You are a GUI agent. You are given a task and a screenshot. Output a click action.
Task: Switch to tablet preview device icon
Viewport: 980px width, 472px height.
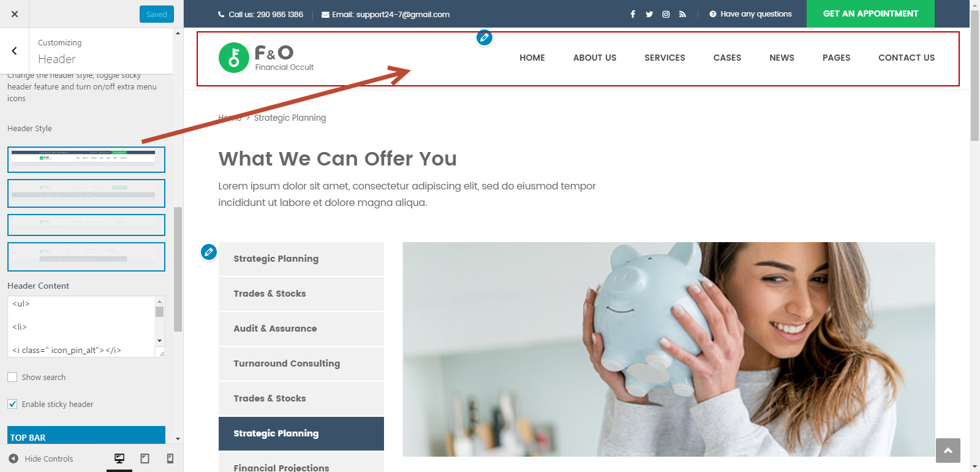pyautogui.click(x=145, y=459)
